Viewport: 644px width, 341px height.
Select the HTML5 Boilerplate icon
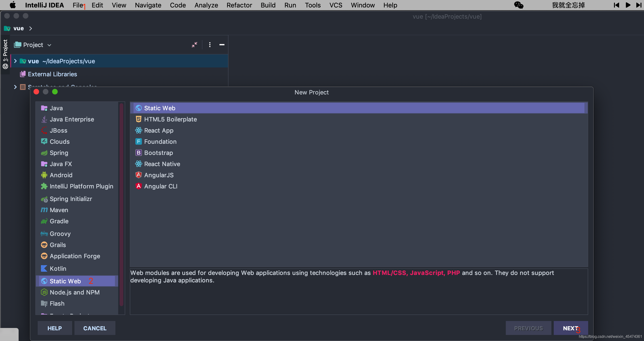[138, 119]
